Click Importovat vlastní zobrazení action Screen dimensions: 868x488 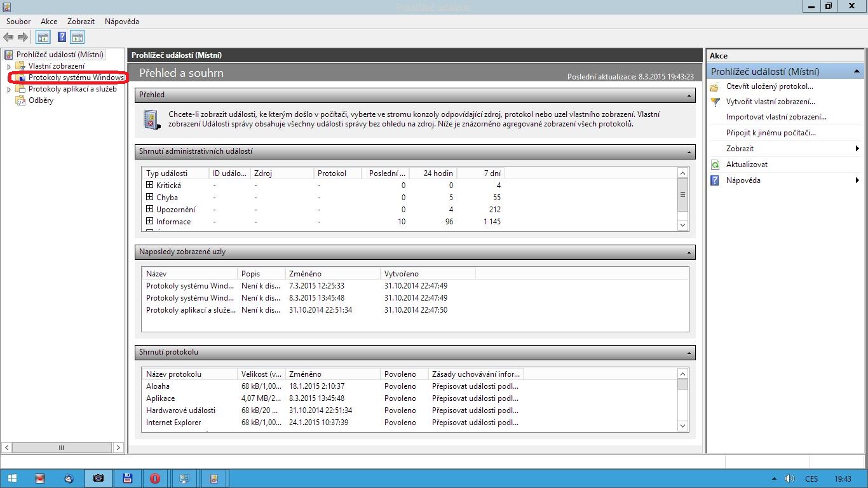coord(776,117)
